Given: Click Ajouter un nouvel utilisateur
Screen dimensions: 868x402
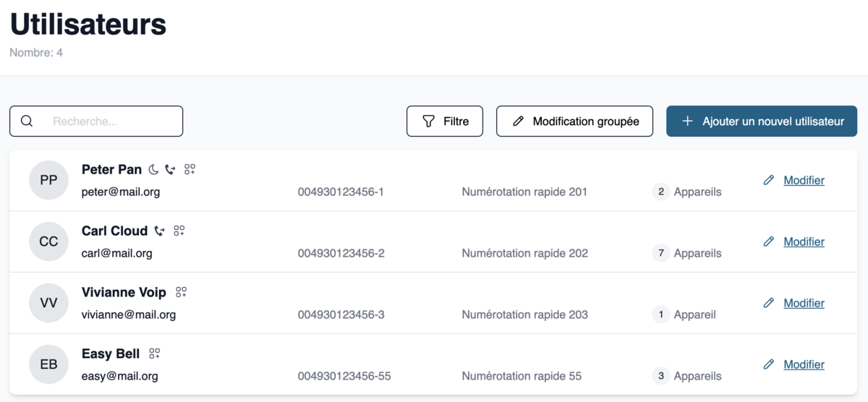Looking at the screenshot, I should point(762,121).
